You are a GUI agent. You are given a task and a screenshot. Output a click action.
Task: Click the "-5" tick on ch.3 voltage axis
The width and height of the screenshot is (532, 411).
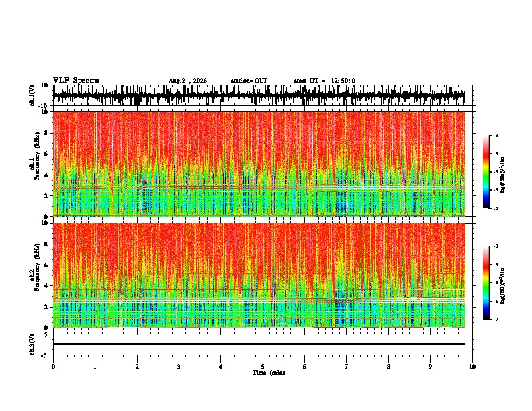click(x=46, y=355)
